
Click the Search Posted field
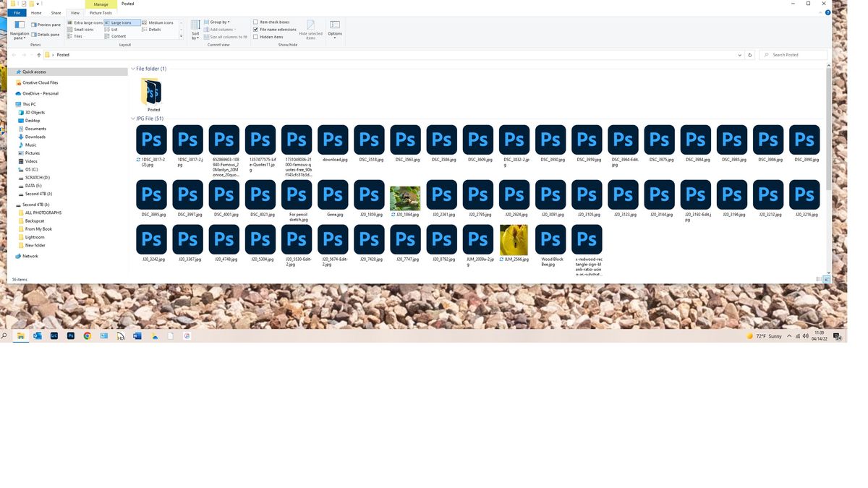coord(793,55)
